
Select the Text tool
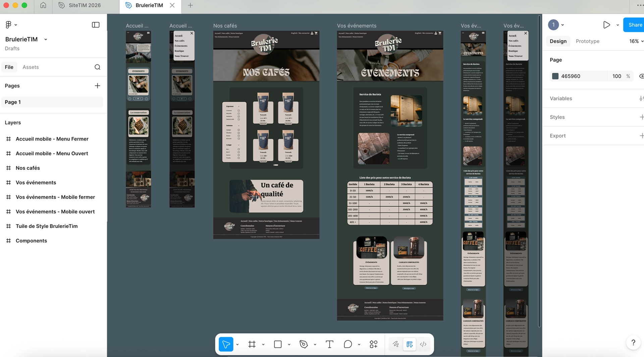pos(329,344)
